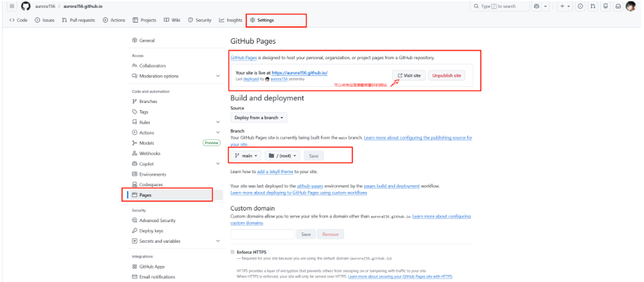The image size is (644, 282).
Task: Open the add a Jekyll theme link
Action: (x=275, y=171)
